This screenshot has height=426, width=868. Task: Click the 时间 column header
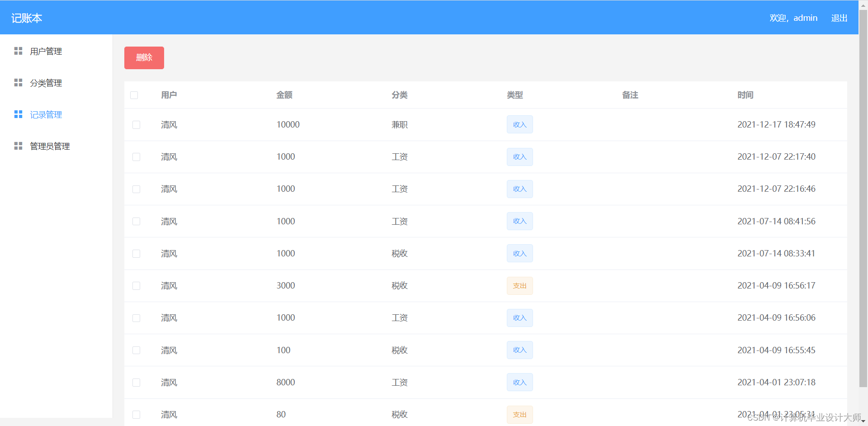point(745,95)
